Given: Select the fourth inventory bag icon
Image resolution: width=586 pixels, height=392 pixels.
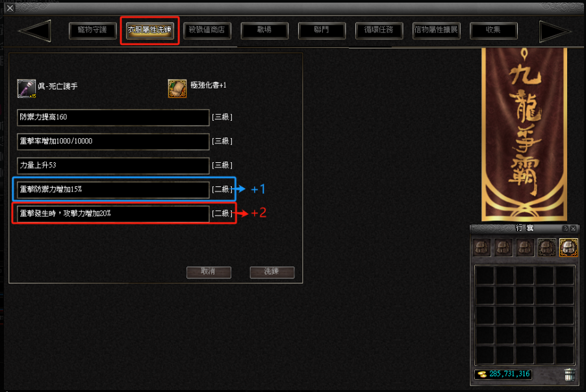Looking at the screenshot, I should click(x=547, y=247).
